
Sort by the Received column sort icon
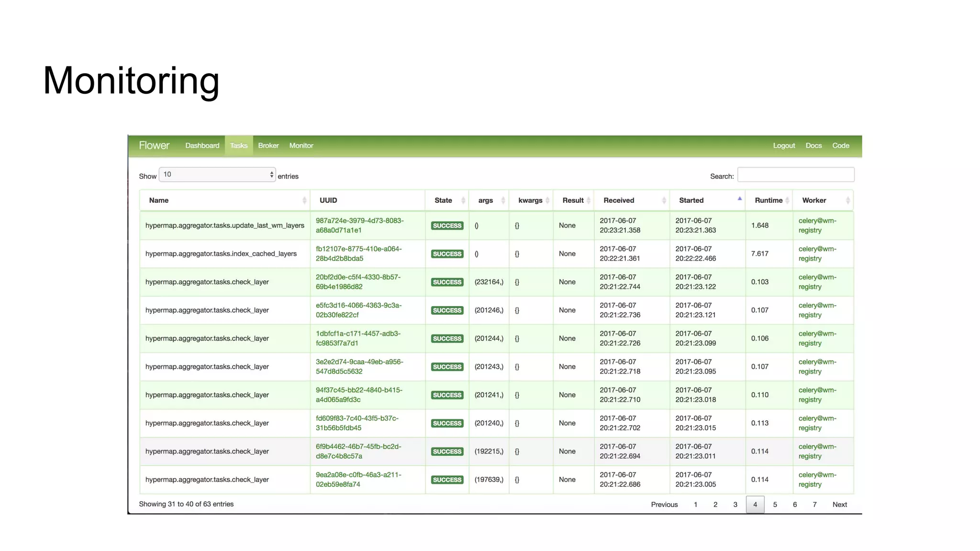tap(664, 200)
